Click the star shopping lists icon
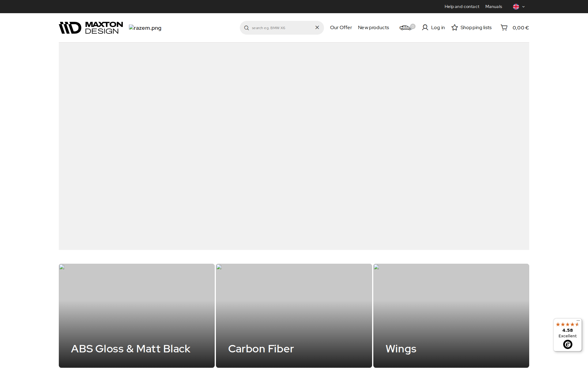 pos(455,28)
